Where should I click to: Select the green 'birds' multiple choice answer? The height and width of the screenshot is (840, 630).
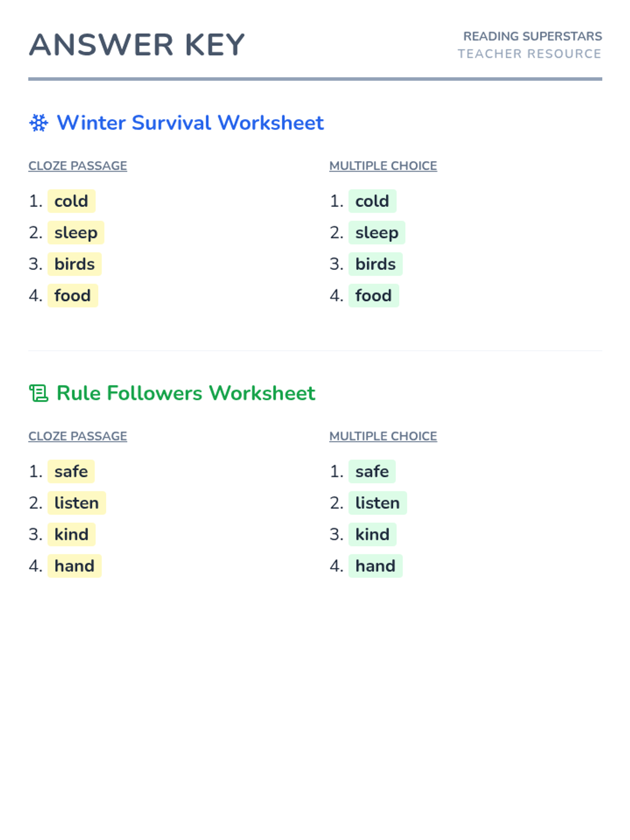(x=376, y=264)
